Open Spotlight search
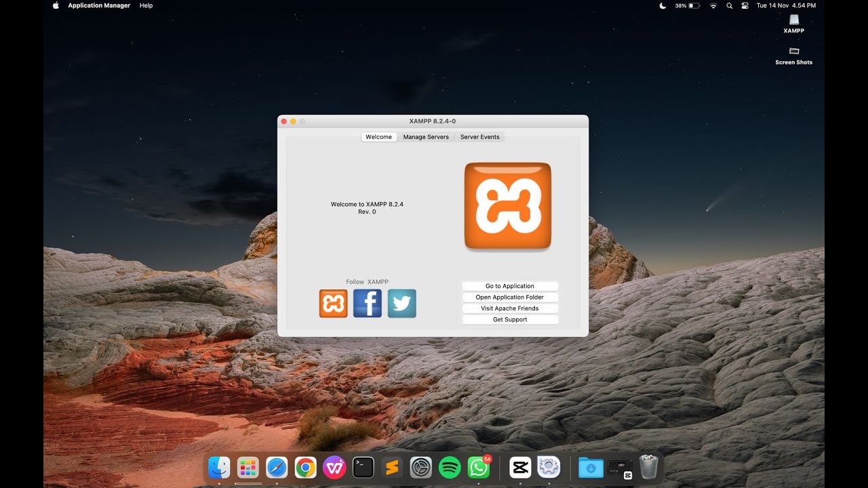Screen dimensions: 868x488 click(x=729, y=5)
